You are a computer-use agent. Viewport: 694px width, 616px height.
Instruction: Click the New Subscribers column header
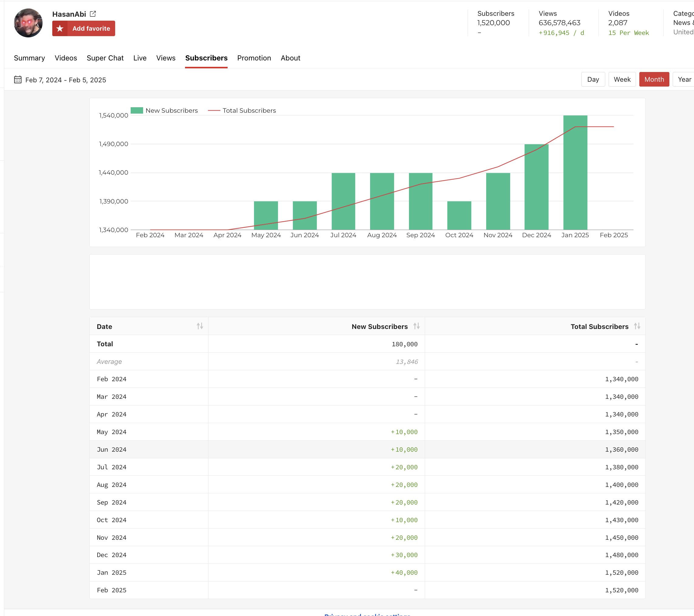[x=316, y=327]
